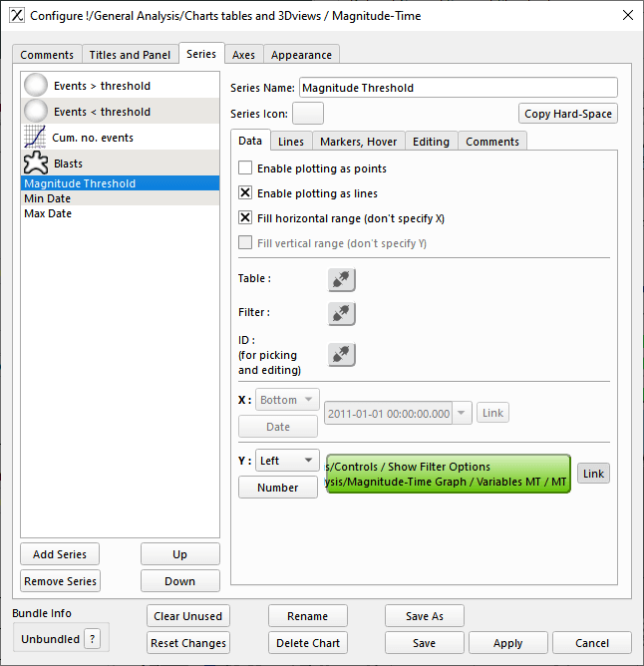
Task: Click the Add Series button
Action: (x=60, y=554)
